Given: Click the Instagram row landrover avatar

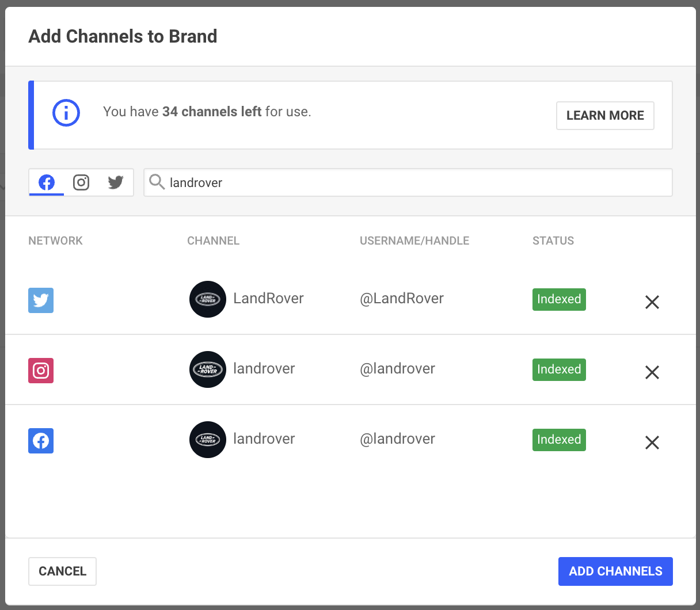Looking at the screenshot, I should (208, 369).
